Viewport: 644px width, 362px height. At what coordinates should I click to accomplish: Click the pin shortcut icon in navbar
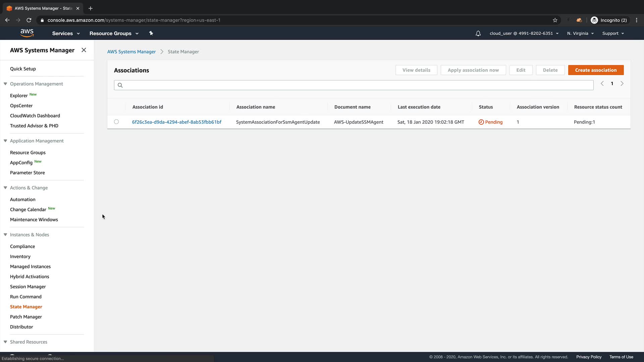[x=151, y=33]
